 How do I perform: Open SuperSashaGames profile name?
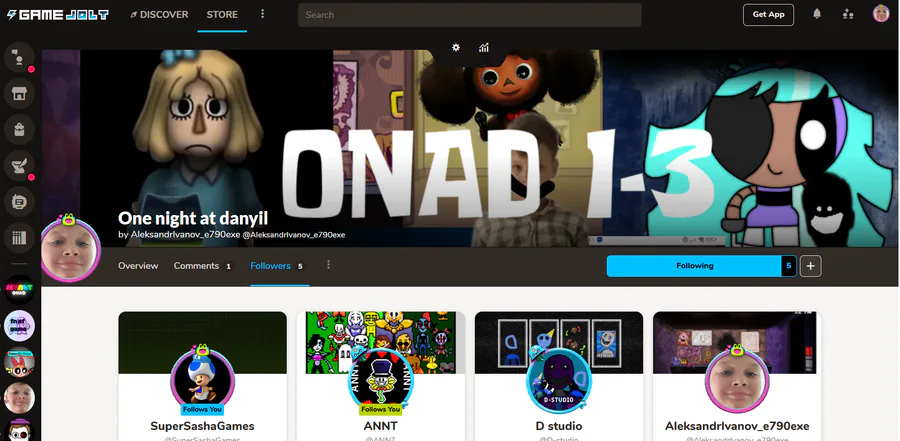(202, 426)
